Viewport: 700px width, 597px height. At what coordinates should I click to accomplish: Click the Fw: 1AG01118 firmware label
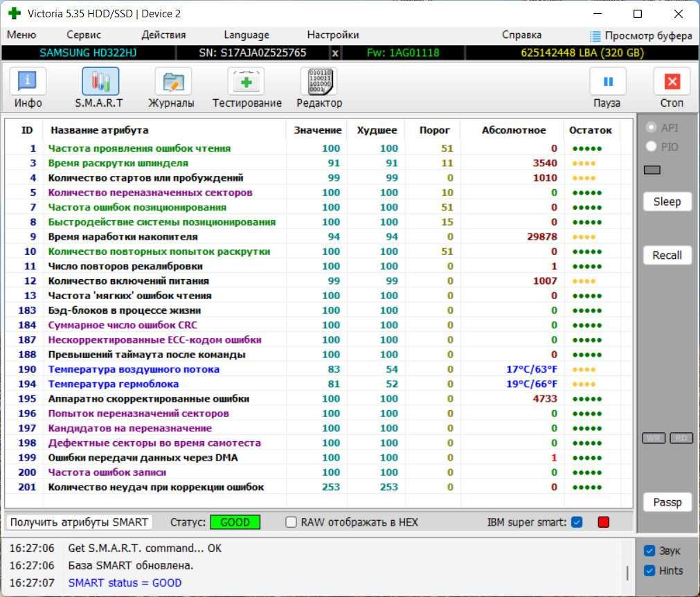(x=403, y=53)
